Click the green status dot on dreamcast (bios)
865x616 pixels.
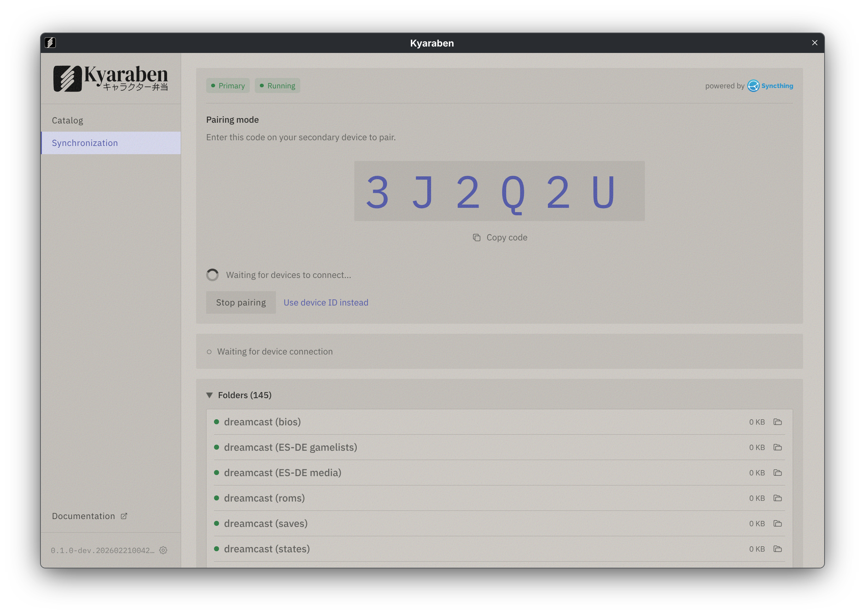pyautogui.click(x=217, y=421)
